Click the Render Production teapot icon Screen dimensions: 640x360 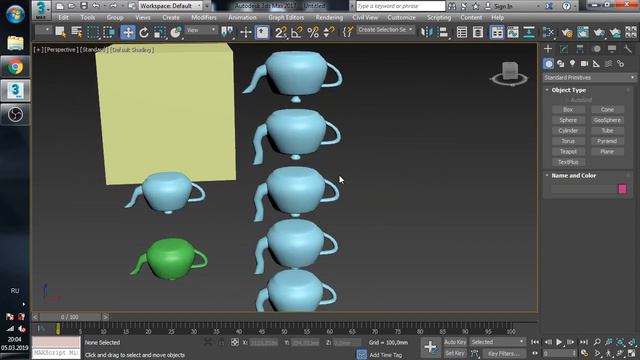pyautogui.click(x=599, y=32)
